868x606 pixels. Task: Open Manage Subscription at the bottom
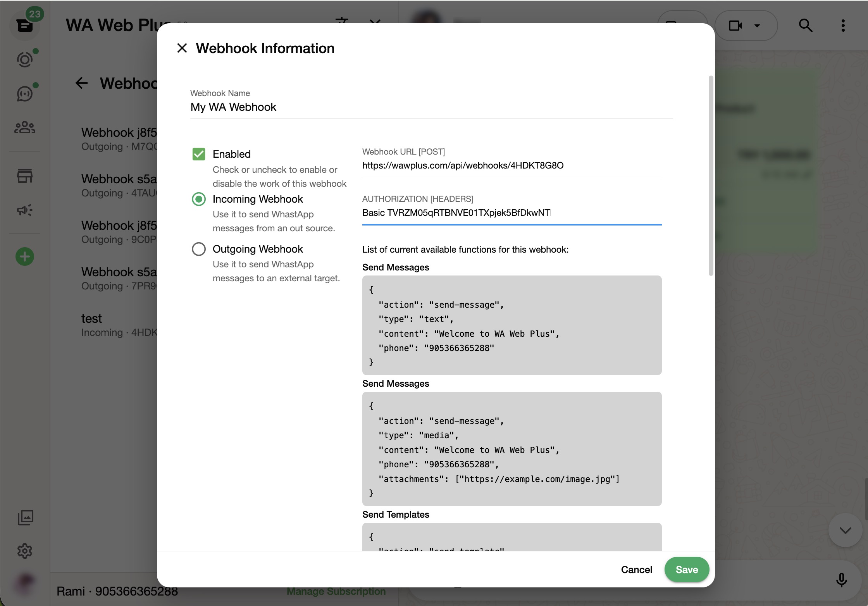pyautogui.click(x=336, y=591)
